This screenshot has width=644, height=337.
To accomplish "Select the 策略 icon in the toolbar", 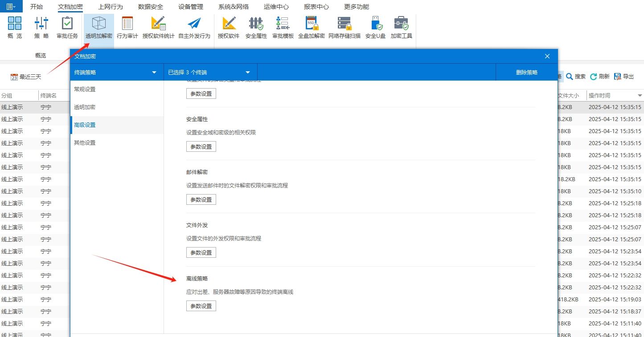I will tap(41, 28).
